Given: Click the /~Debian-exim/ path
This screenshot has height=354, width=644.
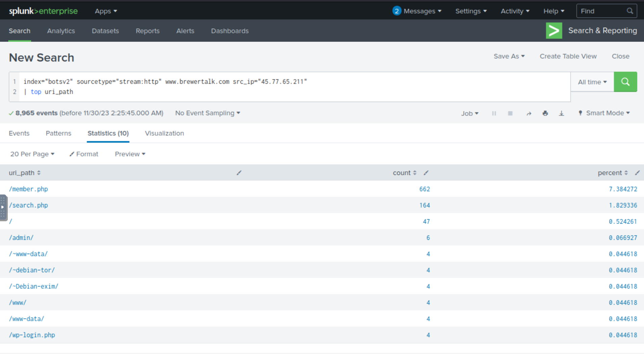Looking at the screenshot, I should pyautogui.click(x=33, y=286).
